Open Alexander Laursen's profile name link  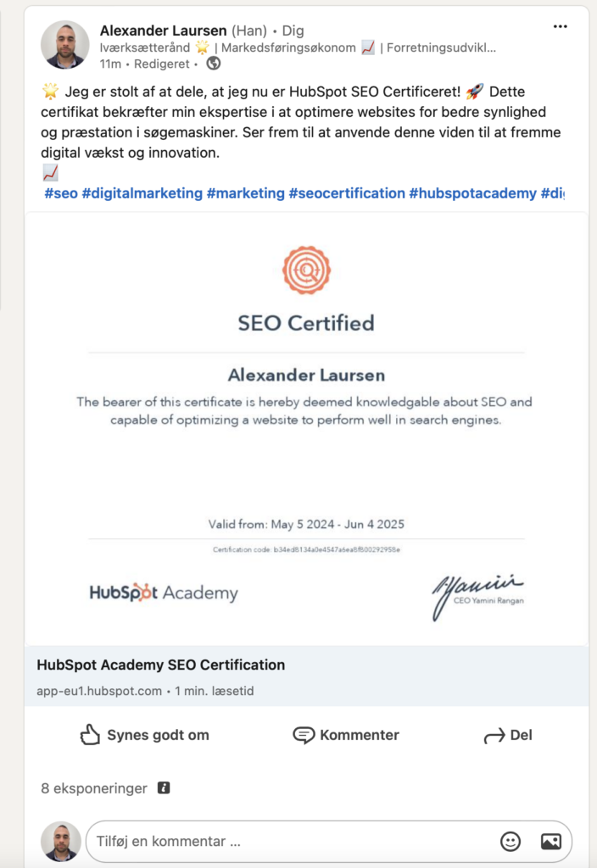coord(163,31)
